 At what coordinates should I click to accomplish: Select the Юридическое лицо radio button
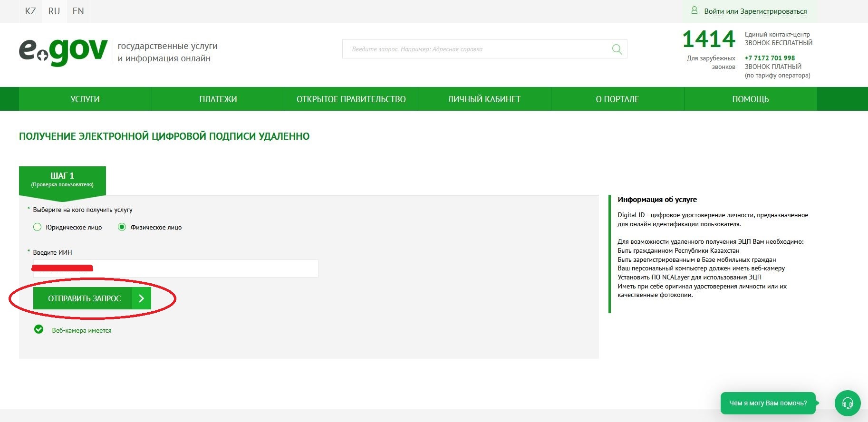point(38,227)
